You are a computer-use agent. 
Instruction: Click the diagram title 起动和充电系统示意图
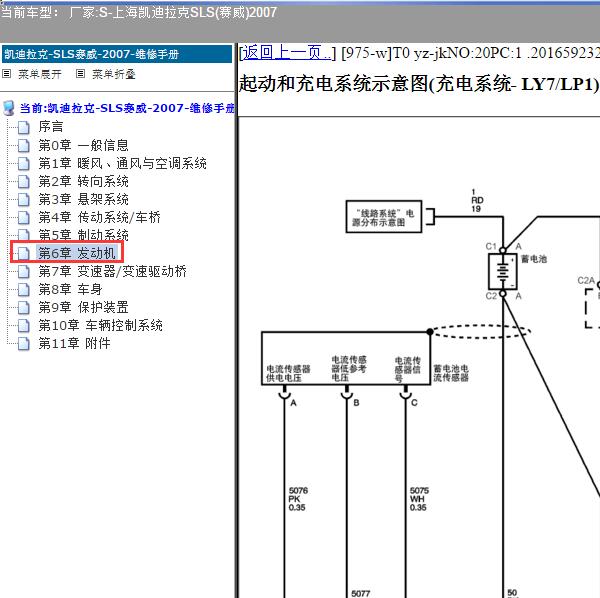(419, 84)
